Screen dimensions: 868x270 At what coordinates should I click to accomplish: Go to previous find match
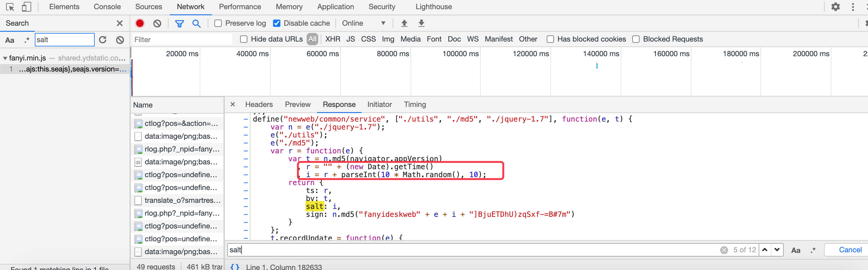(x=765, y=250)
